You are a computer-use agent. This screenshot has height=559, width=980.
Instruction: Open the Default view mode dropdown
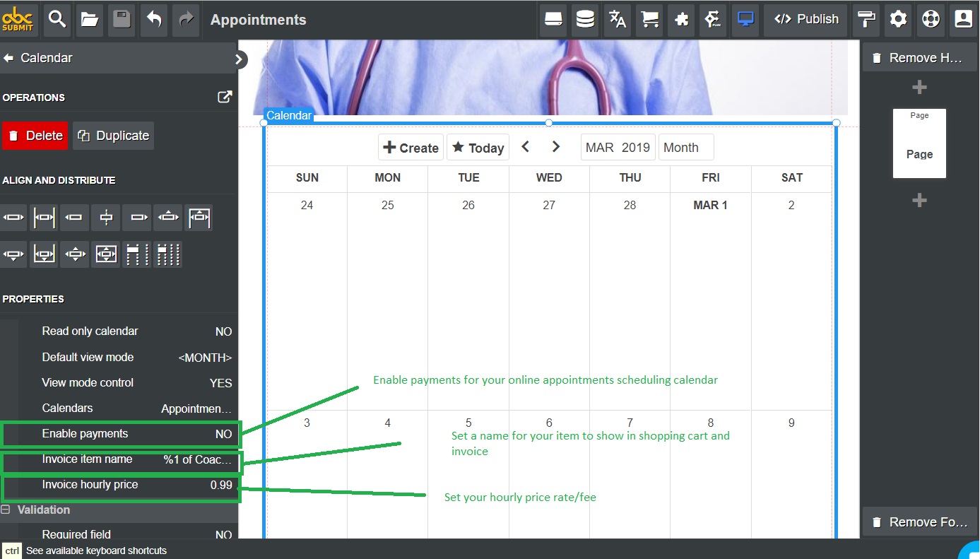pos(205,358)
